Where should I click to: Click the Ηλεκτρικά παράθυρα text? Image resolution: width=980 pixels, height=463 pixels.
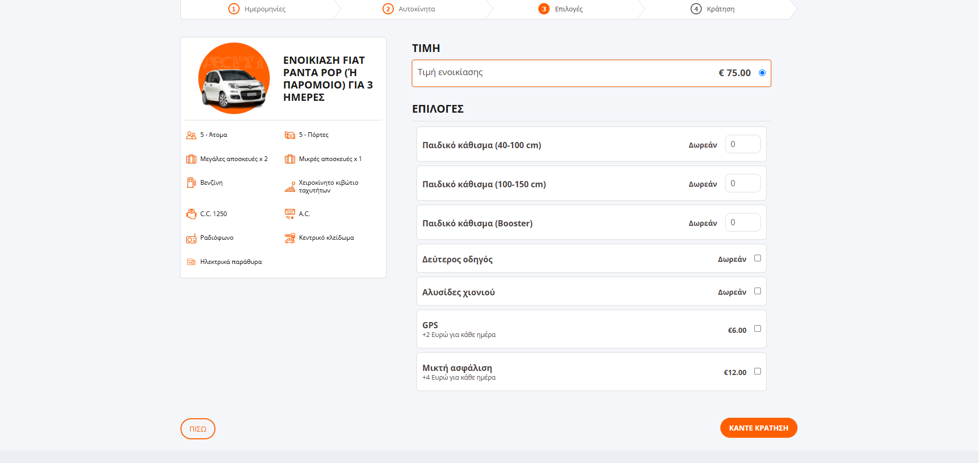coord(231,262)
